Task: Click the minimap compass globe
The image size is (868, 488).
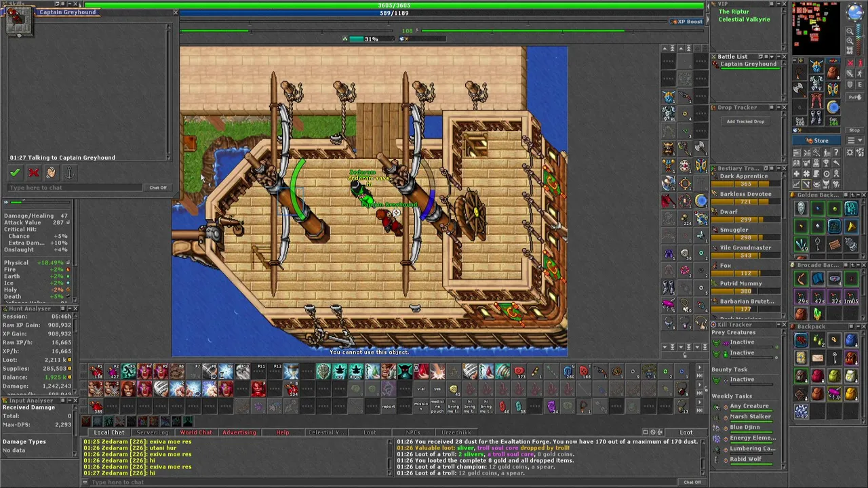Action: click(x=855, y=12)
